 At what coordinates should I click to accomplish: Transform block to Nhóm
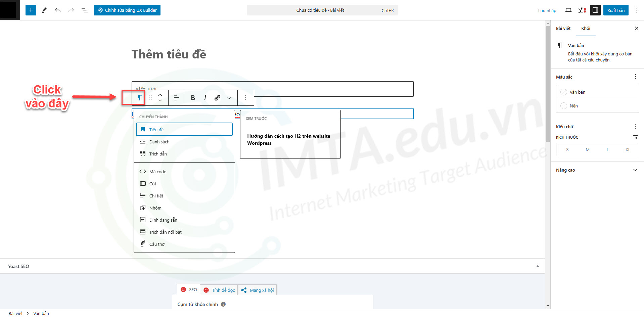184,208
